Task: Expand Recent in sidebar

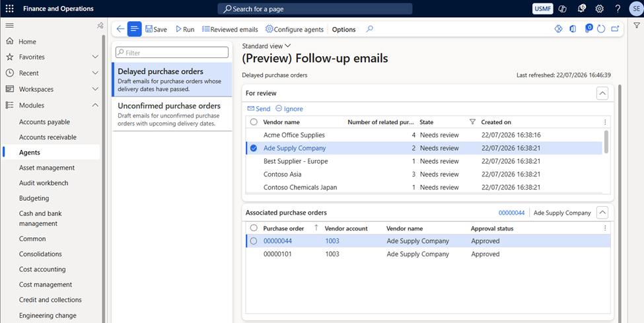Action: pyautogui.click(x=95, y=73)
